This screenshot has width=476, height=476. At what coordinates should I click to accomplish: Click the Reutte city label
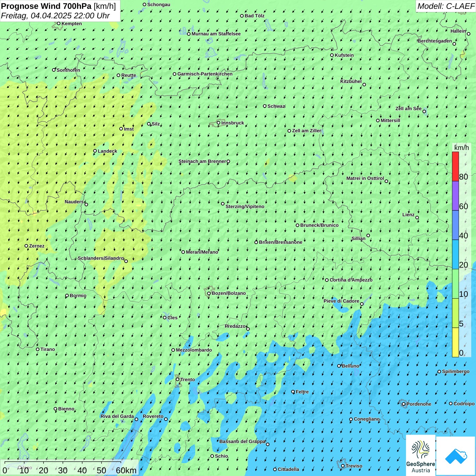pyautogui.click(x=129, y=75)
